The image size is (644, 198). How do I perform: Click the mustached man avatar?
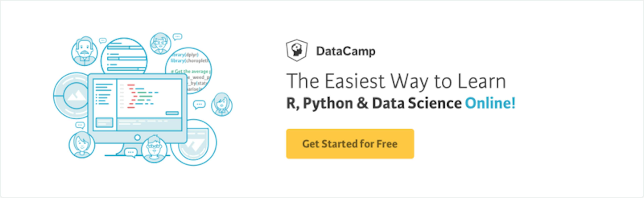pyautogui.click(x=84, y=51)
